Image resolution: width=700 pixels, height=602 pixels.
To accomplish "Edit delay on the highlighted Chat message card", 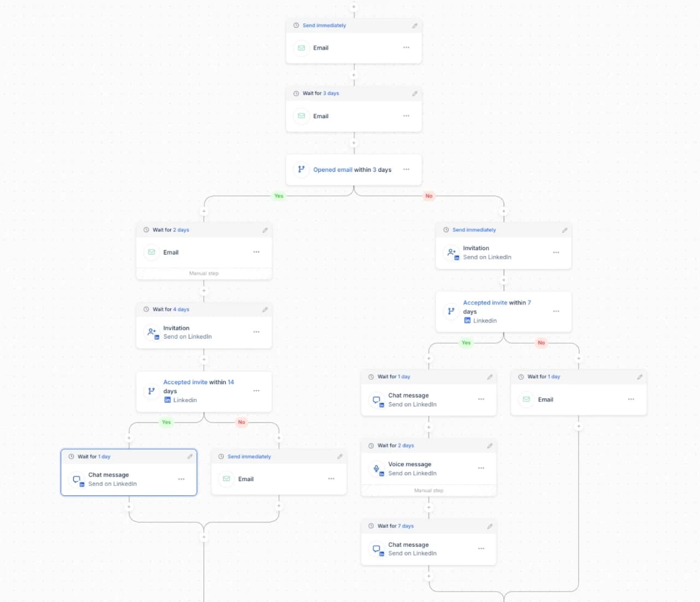I will coord(190,456).
